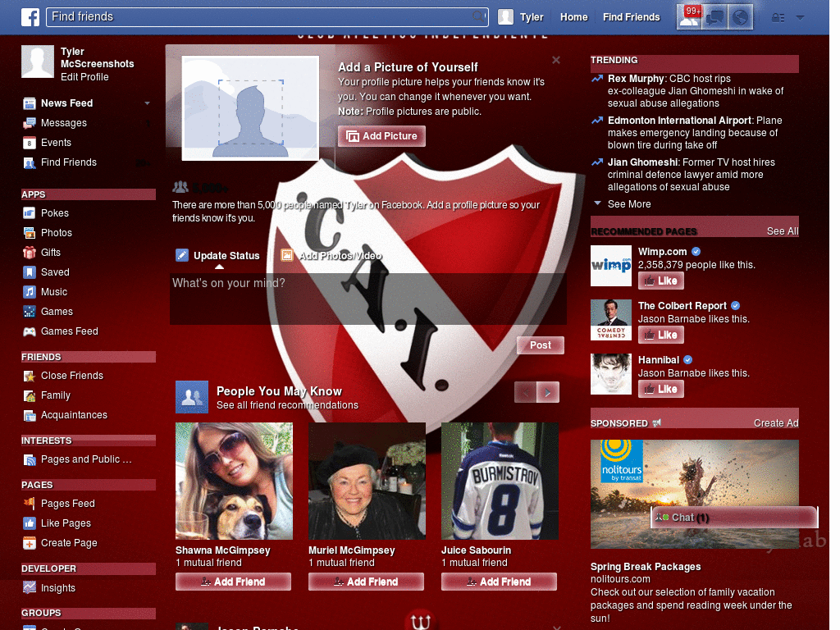Open the People You May Know icon

(192, 397)
